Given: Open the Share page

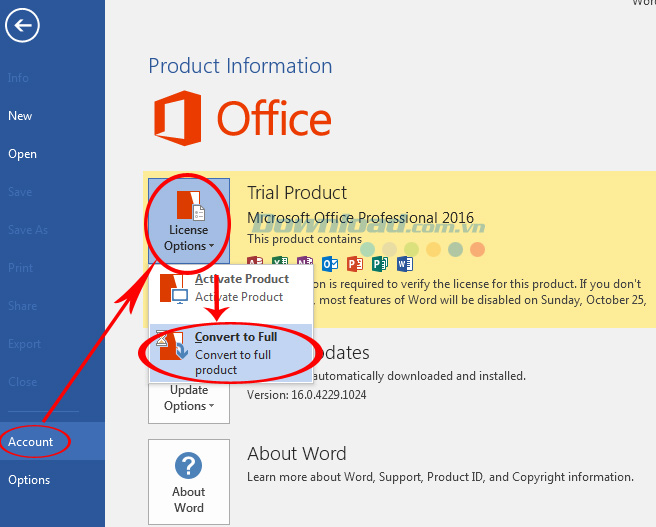Looking at the screenshot, I should pyautogui.click(x=22, y=306).
